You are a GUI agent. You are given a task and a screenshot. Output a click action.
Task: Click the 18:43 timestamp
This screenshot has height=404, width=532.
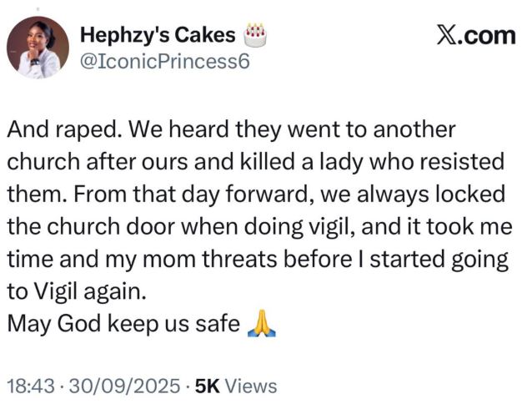click(x=29, y=386)
